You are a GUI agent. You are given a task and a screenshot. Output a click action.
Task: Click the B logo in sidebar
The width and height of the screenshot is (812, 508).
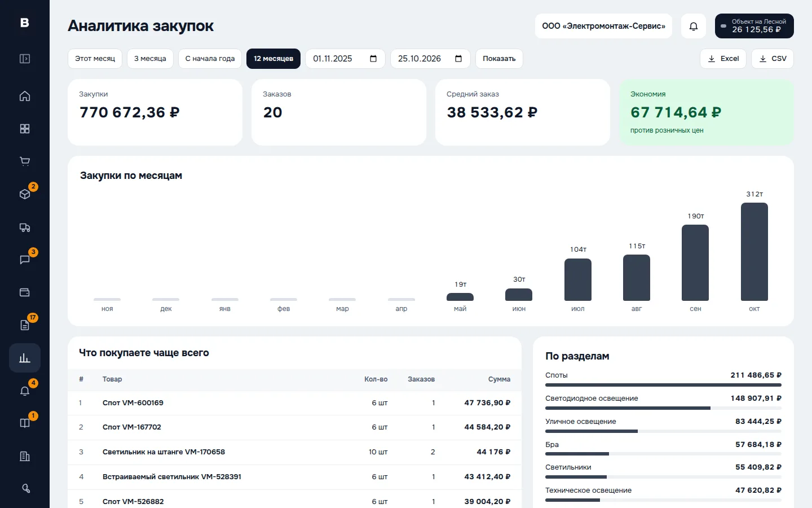(x=25, y=23)
